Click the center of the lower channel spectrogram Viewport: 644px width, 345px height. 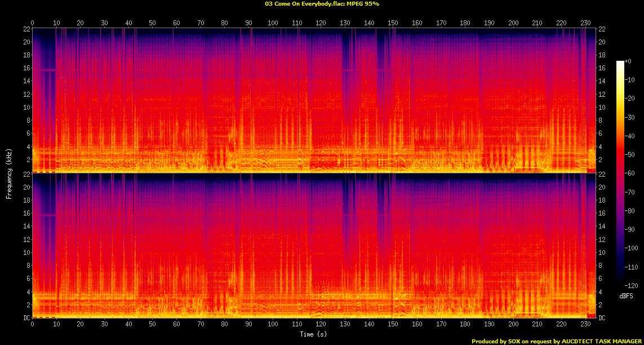tap(314, 246)
